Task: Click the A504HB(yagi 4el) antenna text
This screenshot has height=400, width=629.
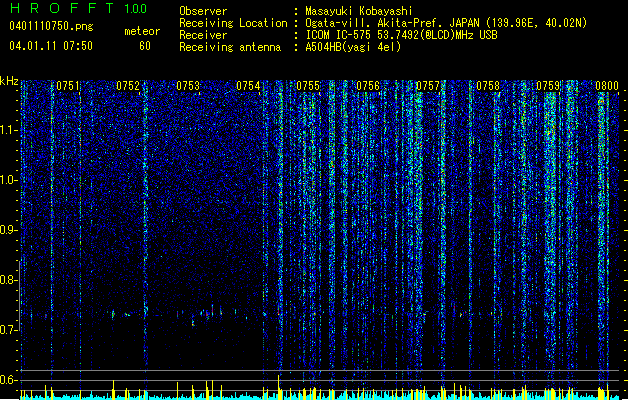Action: coord(353,47)
